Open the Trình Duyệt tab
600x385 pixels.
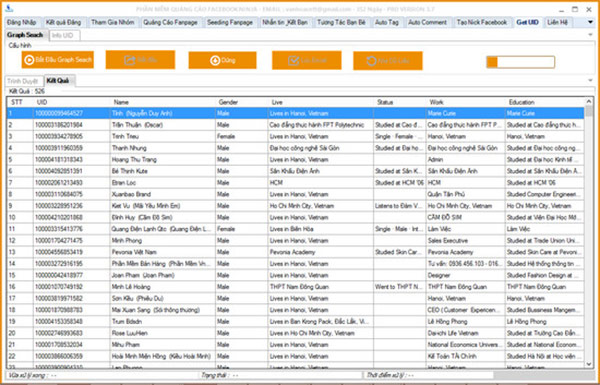coord(23,81)
